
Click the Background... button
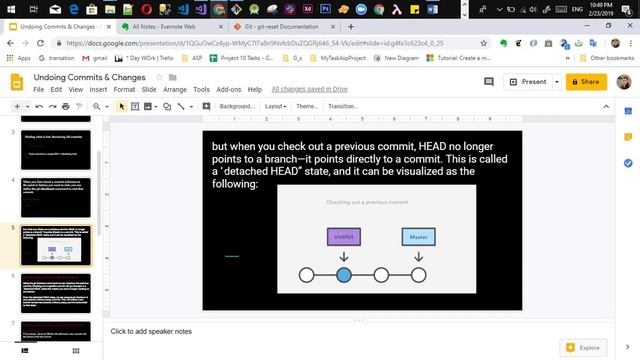[237, 106]
